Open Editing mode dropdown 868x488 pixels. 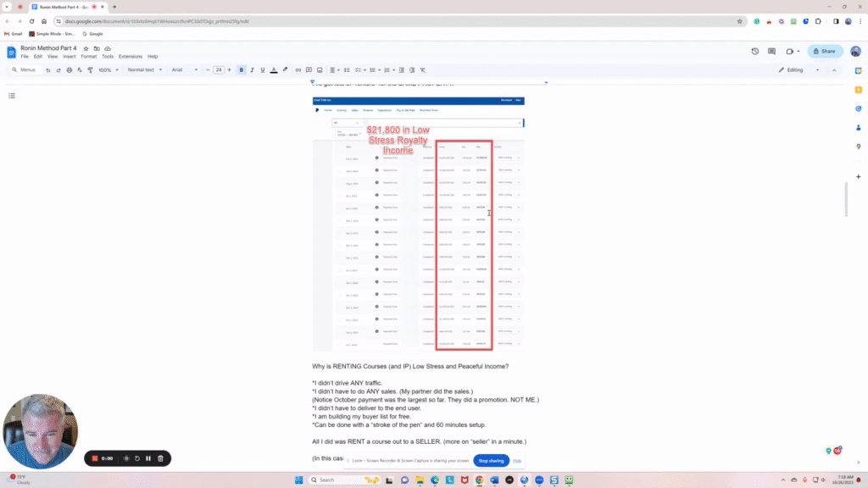point(798,70)
